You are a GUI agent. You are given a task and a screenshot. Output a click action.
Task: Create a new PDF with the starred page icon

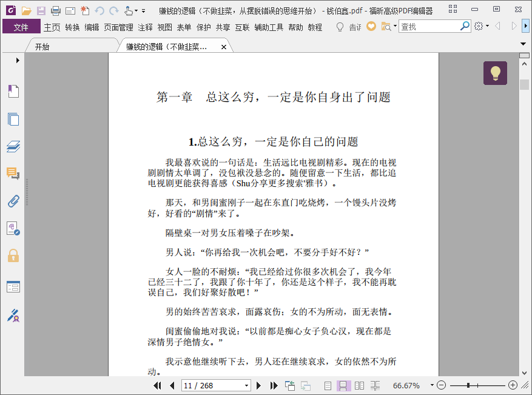(x=85, y=11)
